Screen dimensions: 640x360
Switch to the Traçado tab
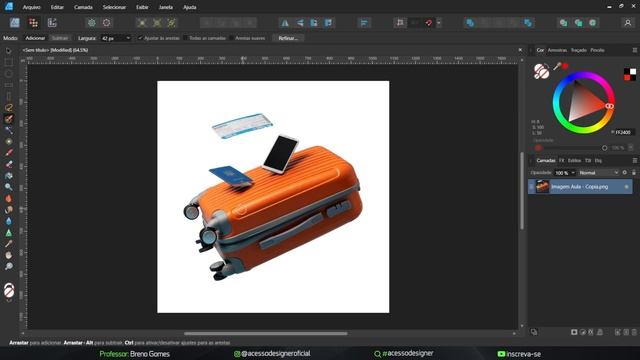pyautogui.click(x=578, y=50)
